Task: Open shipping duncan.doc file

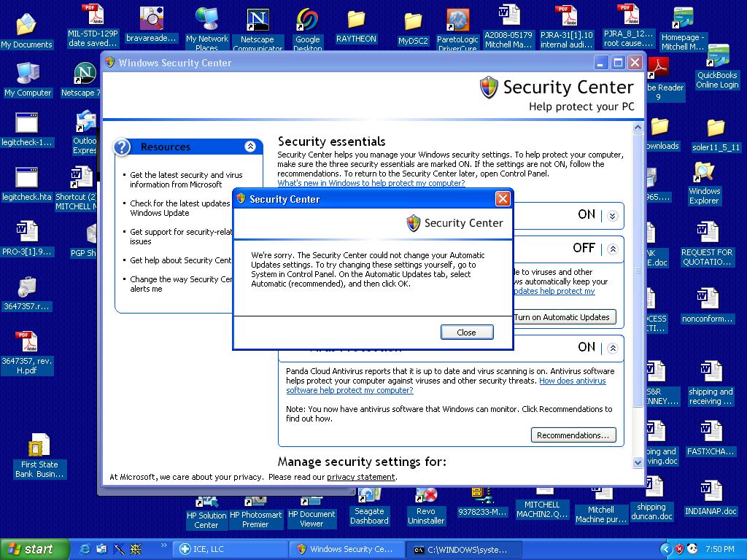Action: [651, 500]
